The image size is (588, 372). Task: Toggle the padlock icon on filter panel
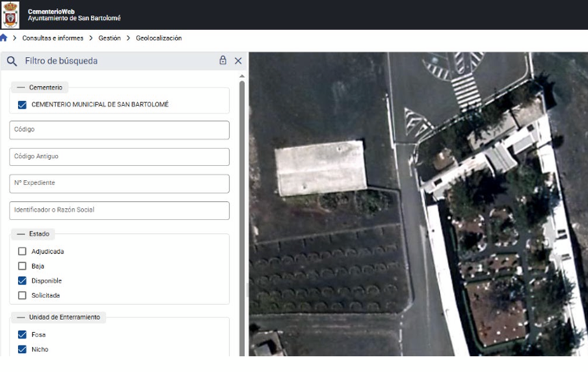223,61
